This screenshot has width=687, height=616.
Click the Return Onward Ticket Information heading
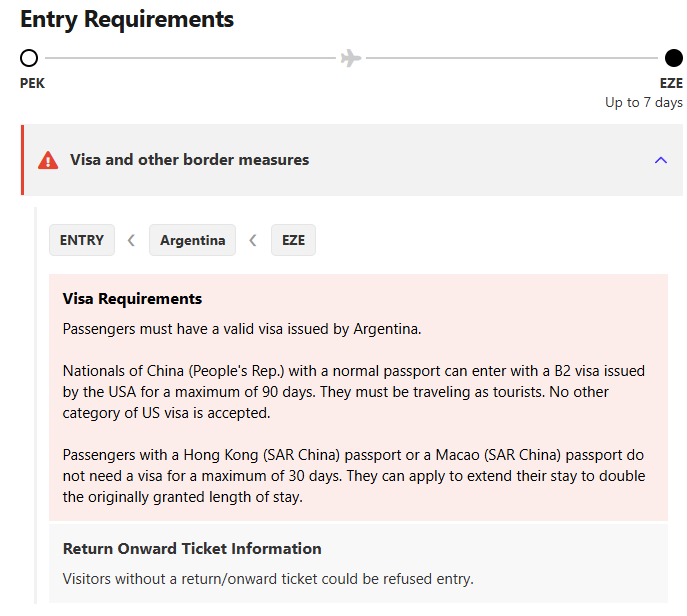(192, 549)
